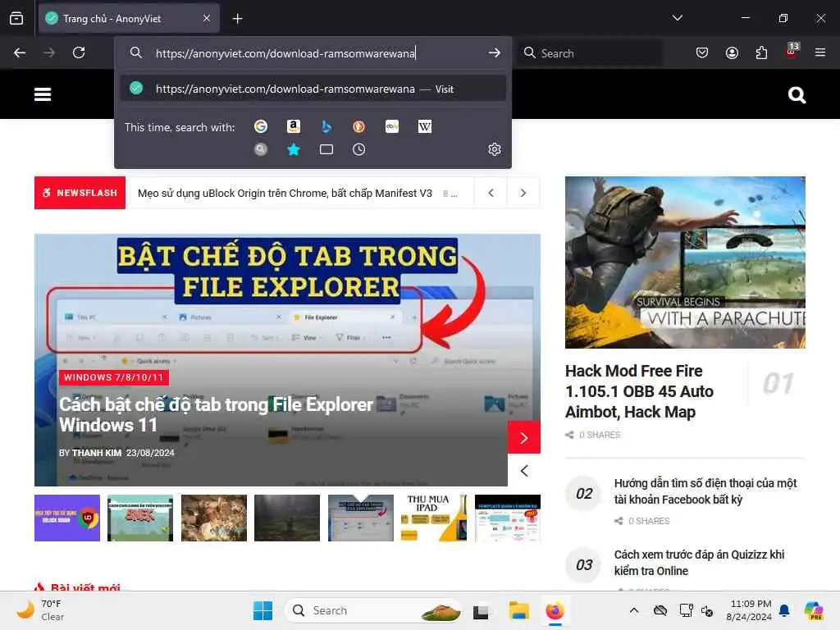Switch to Firefox in taskbar
This screenshot has width=840, height=630.
tap(555, 610)
